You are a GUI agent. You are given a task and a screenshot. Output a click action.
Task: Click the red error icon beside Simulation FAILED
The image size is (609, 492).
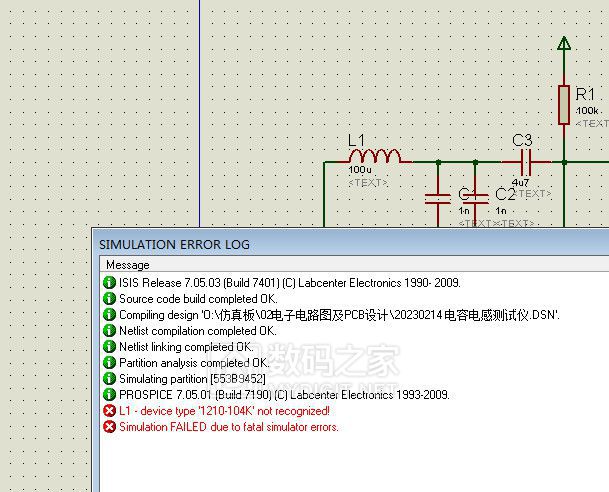[110, 427]
